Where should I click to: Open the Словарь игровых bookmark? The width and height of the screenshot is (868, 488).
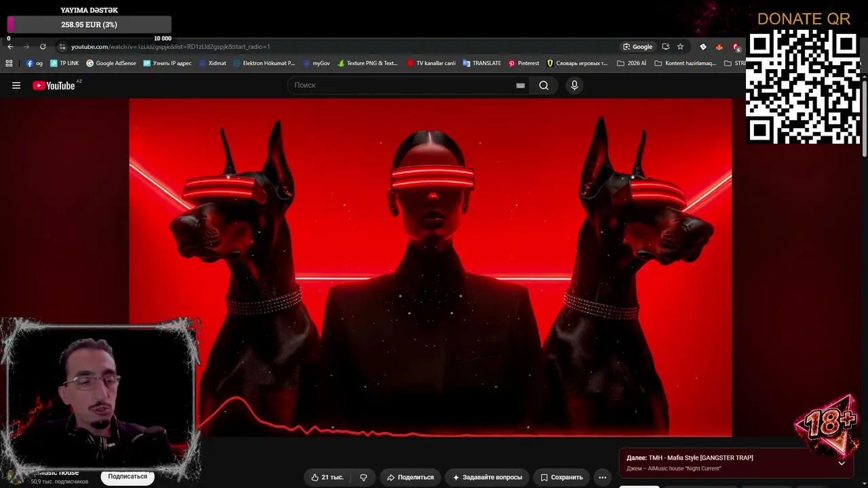pyautogui.click(x=577, y=63)
